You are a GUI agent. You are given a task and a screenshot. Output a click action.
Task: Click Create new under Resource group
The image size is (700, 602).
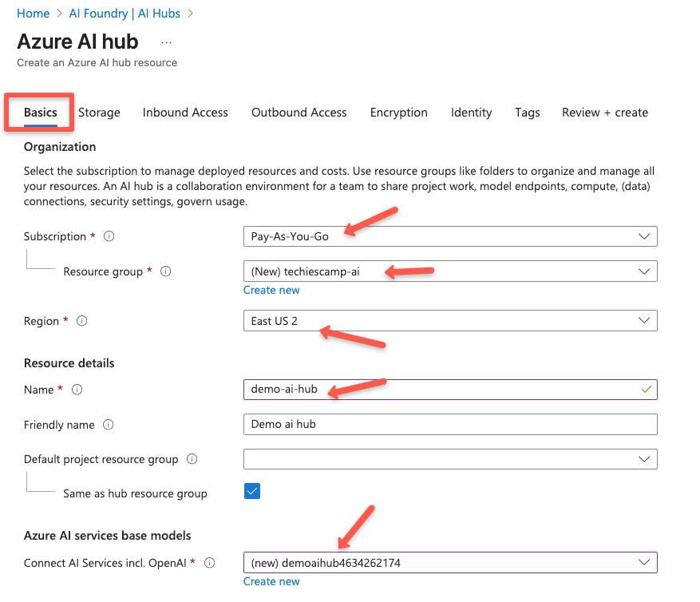point(271,290)
